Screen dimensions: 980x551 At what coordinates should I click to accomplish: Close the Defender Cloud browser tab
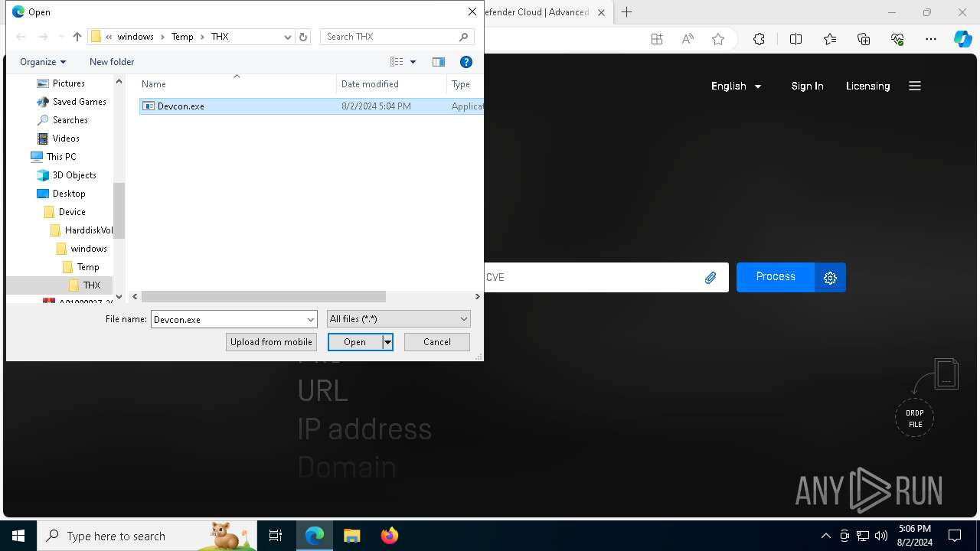pyautogui.click(x=601, y=12)
